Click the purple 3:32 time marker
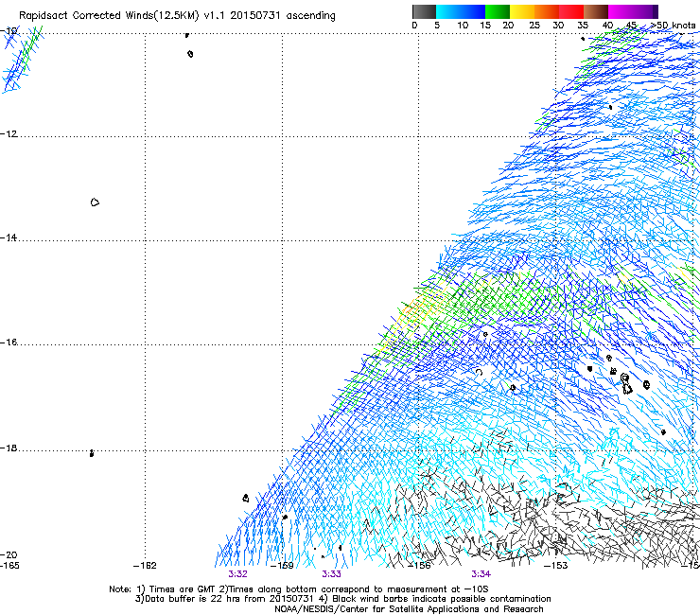Image resolution: width=700 pixels, height=615 pixels. 237,574
